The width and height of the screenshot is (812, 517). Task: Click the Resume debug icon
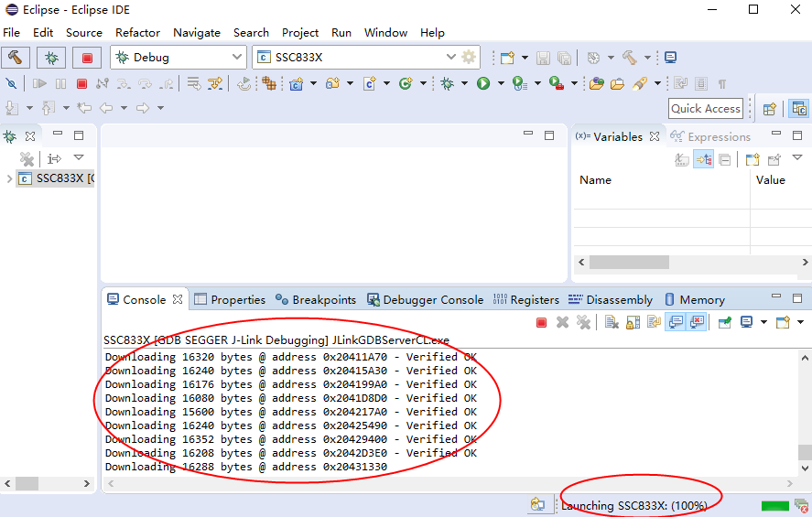[x=39, y=83]
